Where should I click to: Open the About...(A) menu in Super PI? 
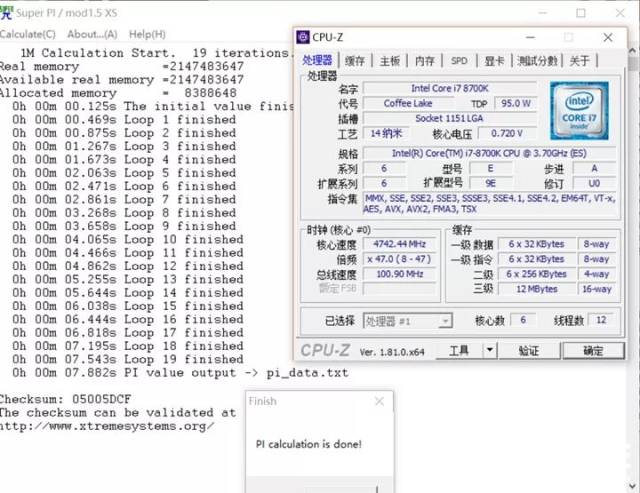[x=92, y=34]
